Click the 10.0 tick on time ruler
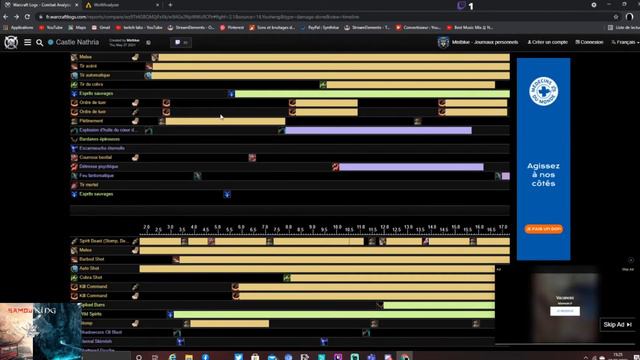640x360 pixels. point(337,227)
